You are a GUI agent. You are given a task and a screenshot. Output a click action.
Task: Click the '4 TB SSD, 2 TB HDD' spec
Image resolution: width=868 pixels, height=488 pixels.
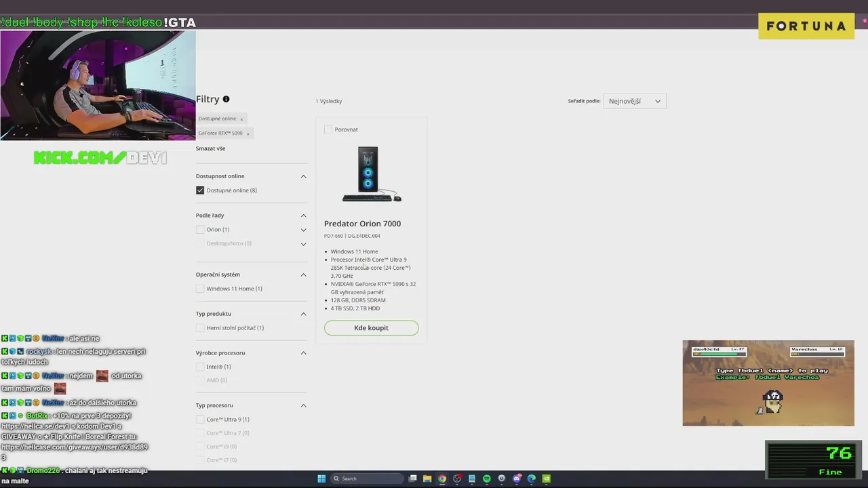(x=355, y=308)
